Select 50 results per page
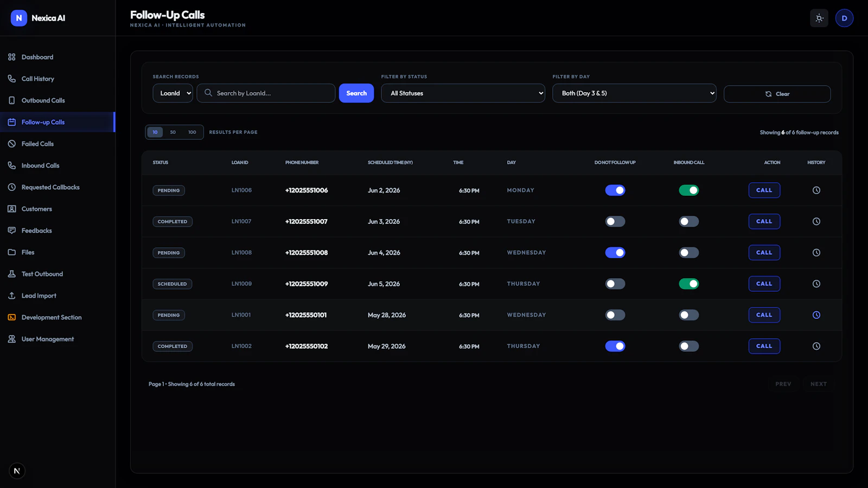Viewport: 868px width, 488px height. coord(173,132)
